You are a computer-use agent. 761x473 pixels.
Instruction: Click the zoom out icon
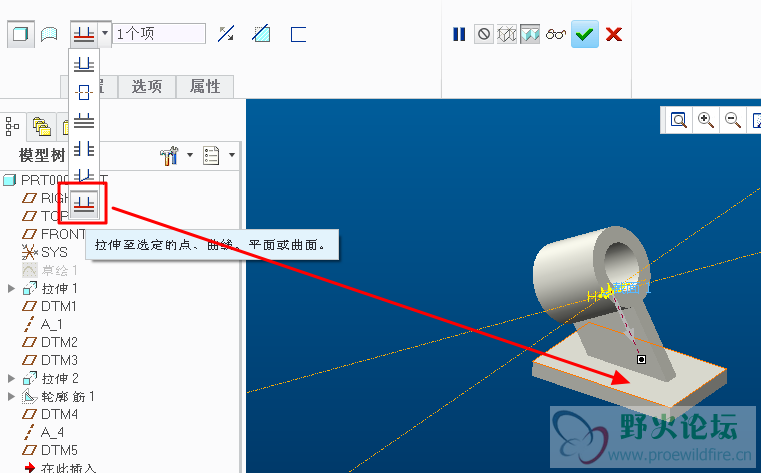click(x=732, y=120)
